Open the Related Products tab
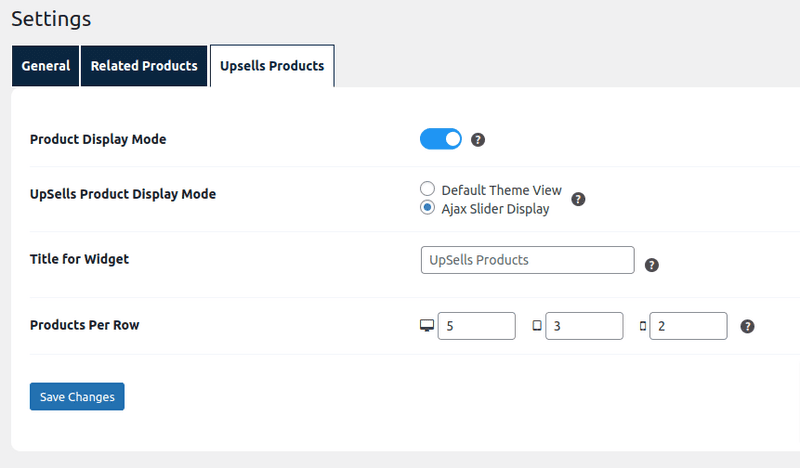This screenshot has width=800, height=468. (144, 66)
